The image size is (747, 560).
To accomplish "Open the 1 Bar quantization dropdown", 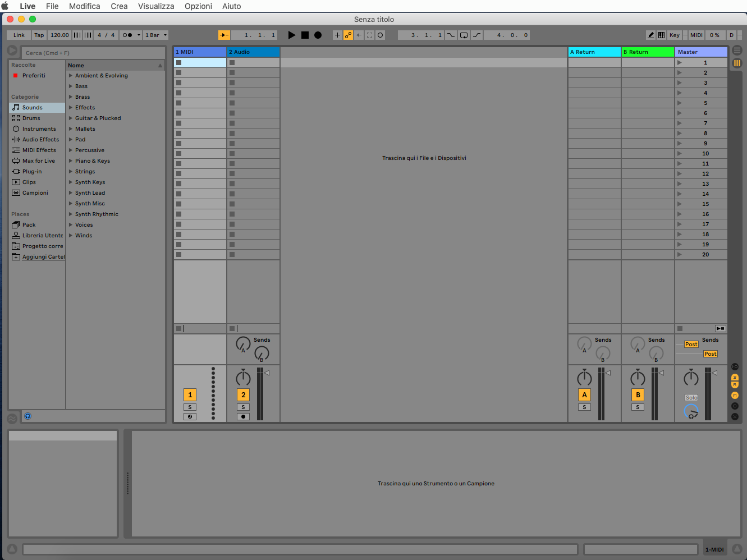I will coord(156,35).
